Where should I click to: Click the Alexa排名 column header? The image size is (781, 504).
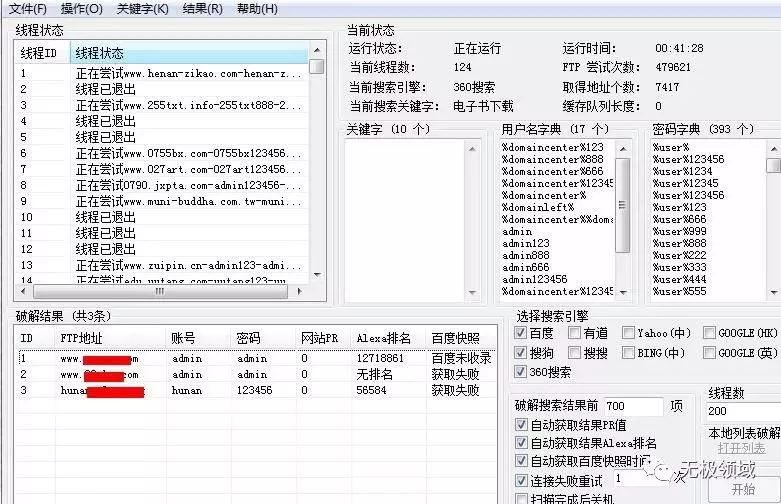click(x=389, y=338)
